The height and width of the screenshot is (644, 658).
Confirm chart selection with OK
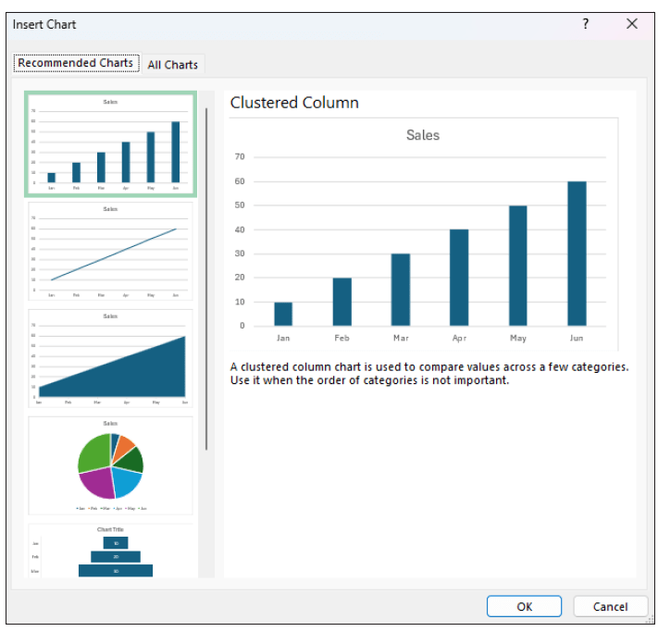click(x=524, y=607)
